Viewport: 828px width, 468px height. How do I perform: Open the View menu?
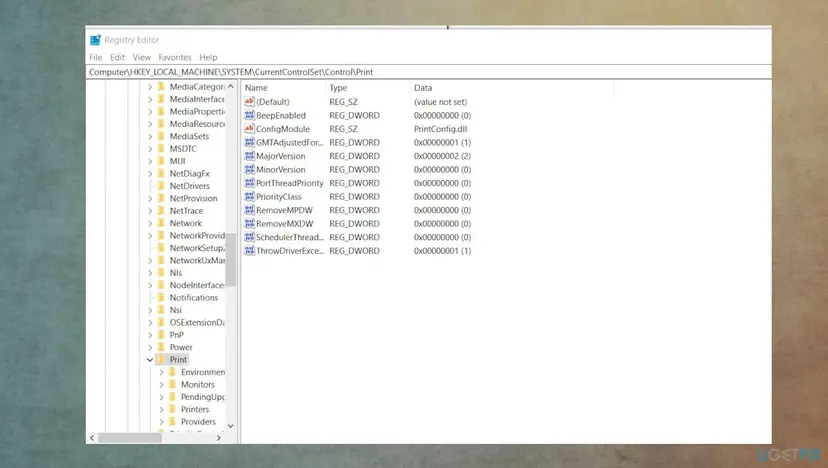click(142, 57)
